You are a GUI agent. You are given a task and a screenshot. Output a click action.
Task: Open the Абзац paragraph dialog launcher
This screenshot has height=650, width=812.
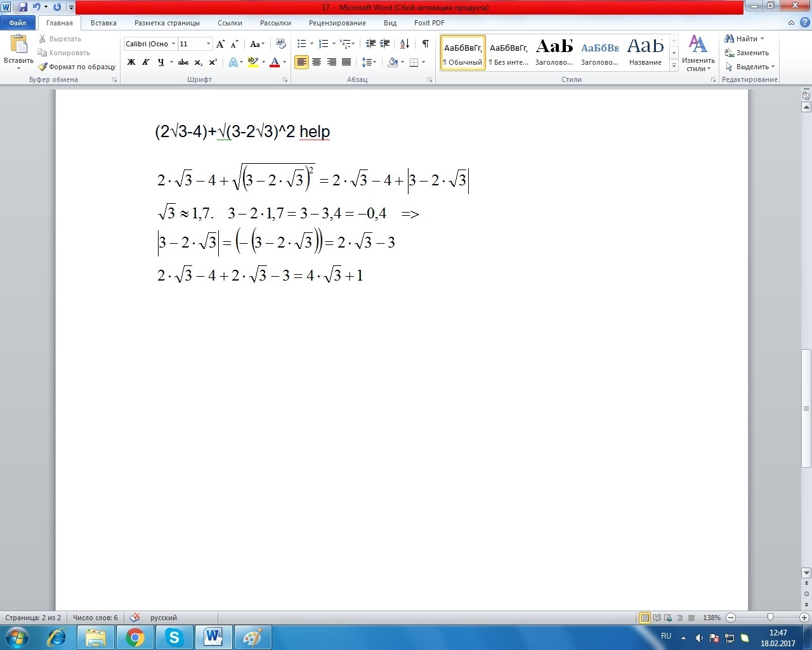pos(429,80)
